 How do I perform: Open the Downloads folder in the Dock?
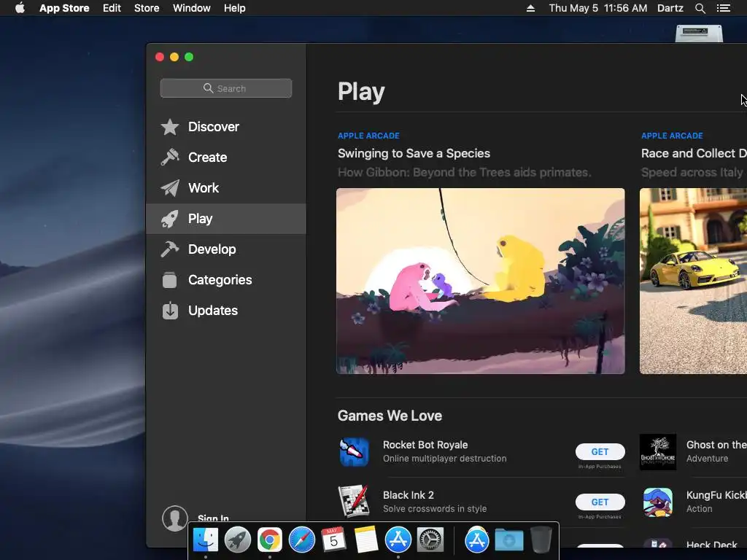508,540
